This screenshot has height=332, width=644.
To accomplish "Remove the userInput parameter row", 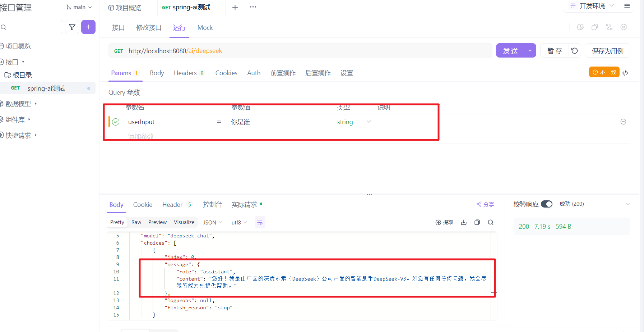I will (x=624, y=122).
